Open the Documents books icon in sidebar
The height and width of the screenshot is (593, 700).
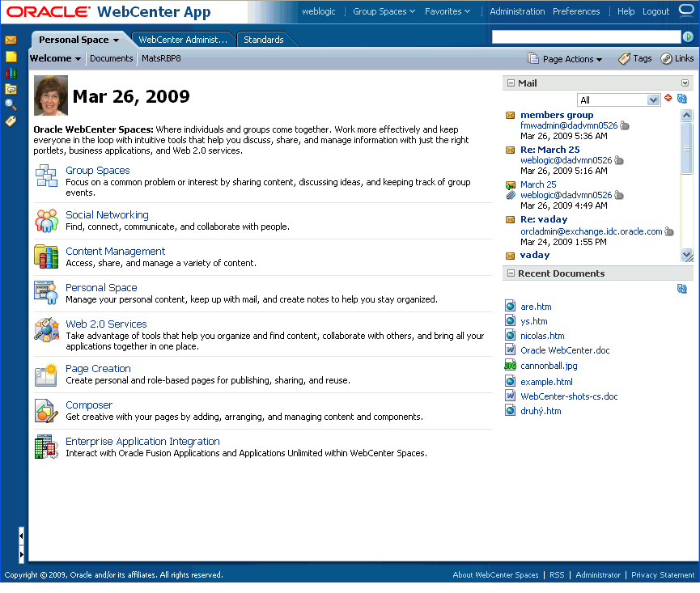[11, 73]
